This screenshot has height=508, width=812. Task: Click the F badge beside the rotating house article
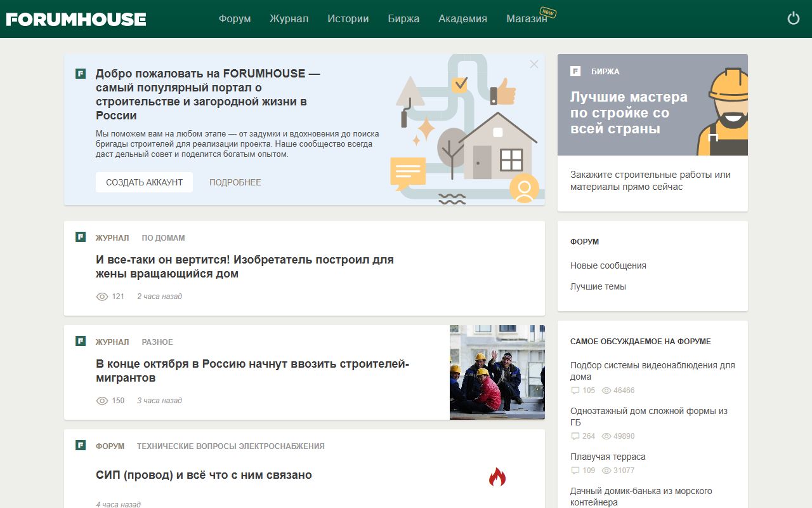click(x=81, y=237)
